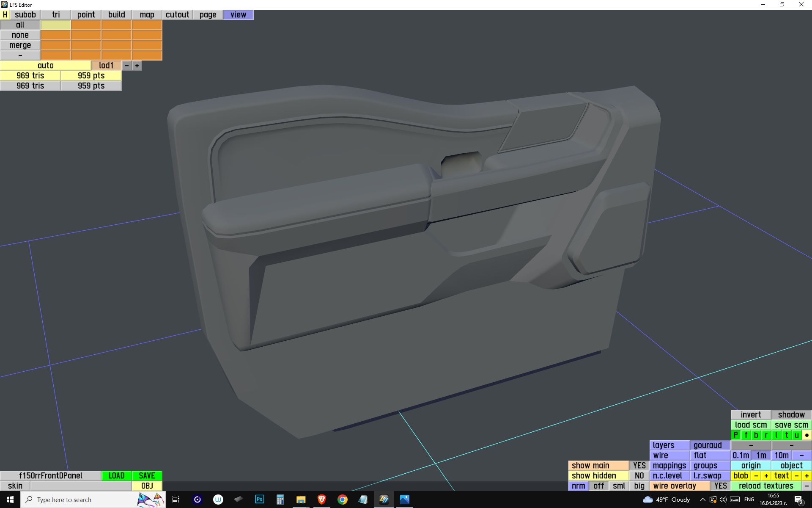
Task: Open the Task View icon
Action: pos(176,500)
